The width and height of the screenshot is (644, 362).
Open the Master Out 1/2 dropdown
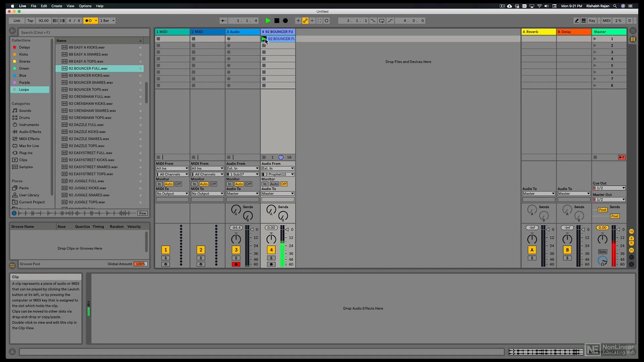click(609, 200)
